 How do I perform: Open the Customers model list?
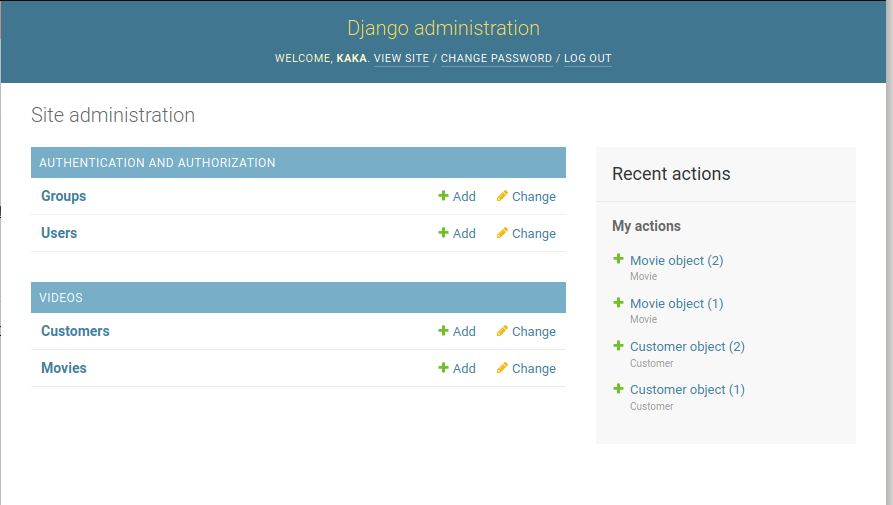click(75, 331)
